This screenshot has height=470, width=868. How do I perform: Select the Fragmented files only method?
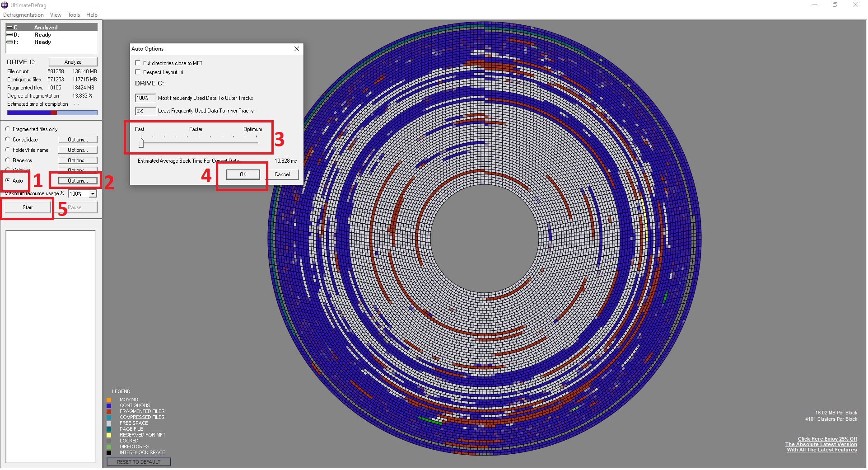click(x=8, y=129)
